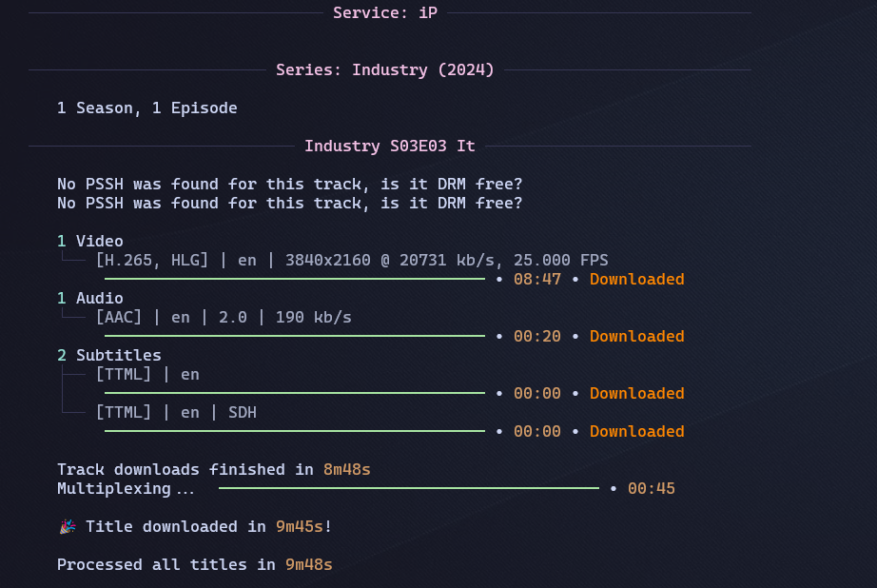The image size is (877, 588).
Task: Click the video track download progress bar
Action: 295,279
